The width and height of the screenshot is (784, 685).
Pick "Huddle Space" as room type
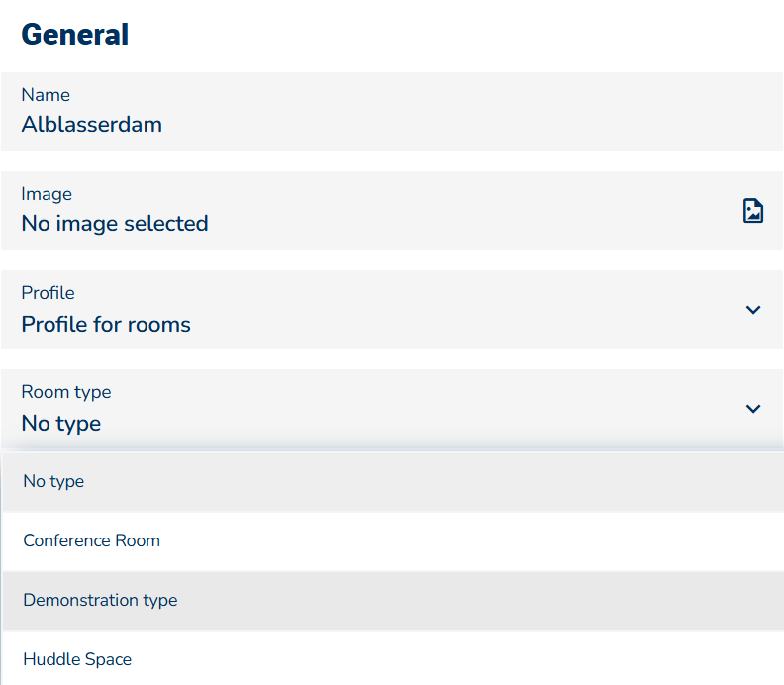pos(77,659)
